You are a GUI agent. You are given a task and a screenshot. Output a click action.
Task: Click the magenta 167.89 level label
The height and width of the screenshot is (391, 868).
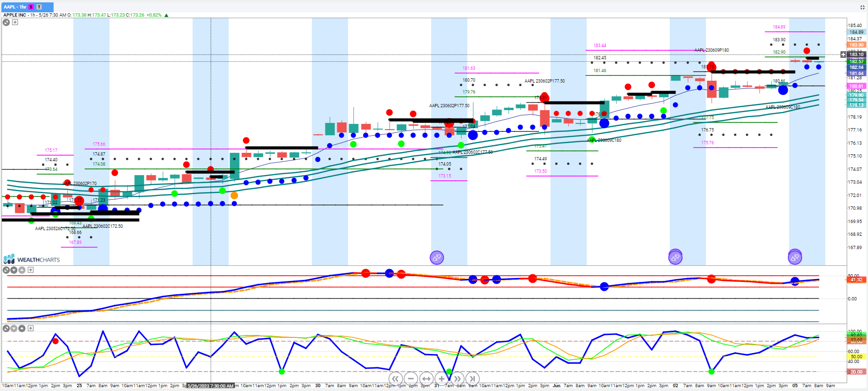click(75, 242)
